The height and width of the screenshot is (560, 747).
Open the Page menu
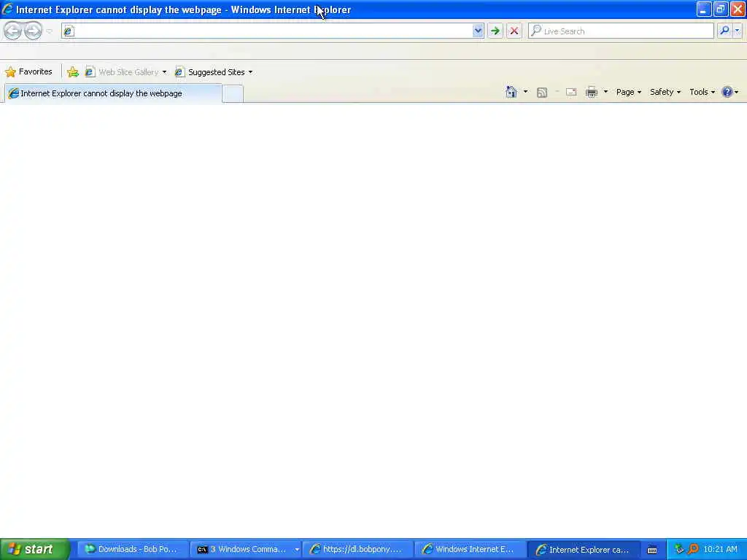coord(629,92)
